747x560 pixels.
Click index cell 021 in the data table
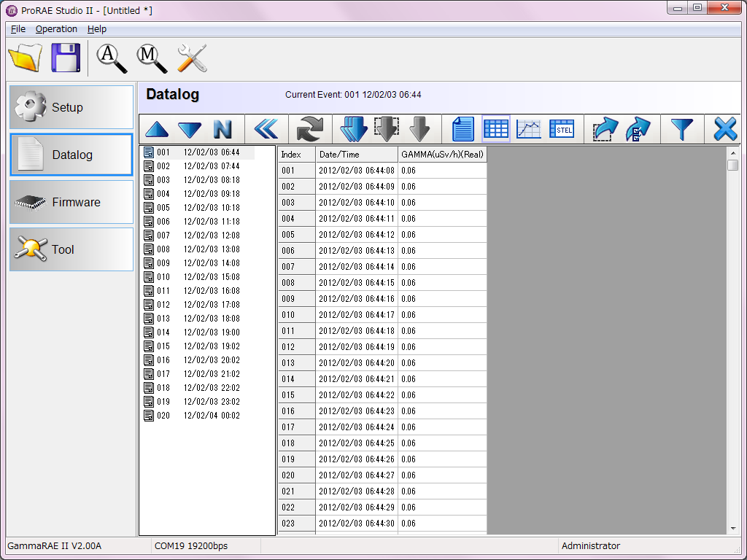coord(296,491)
